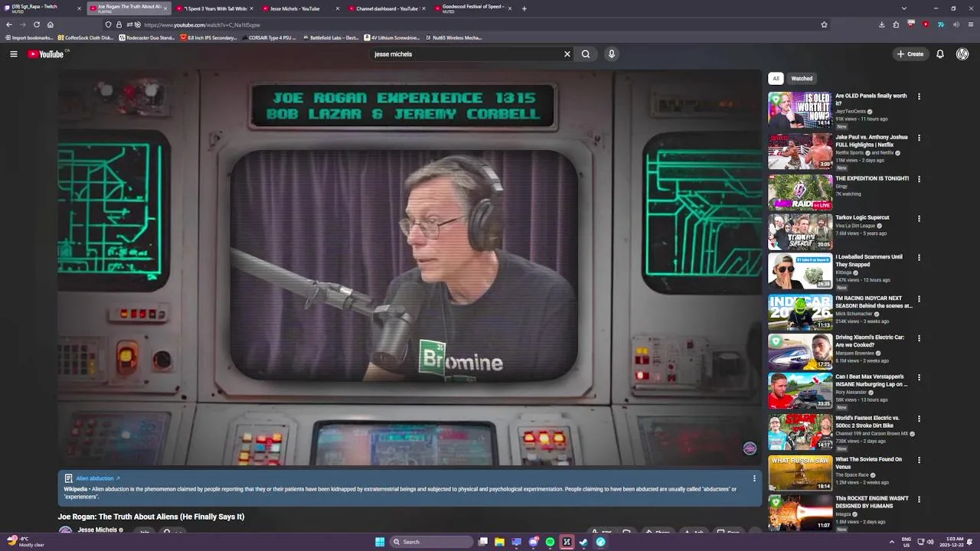Viewport: 980px width, 551px height.
Task: Open 'I'M RACING INDYCAR NEXT SEASON' thumbnail
Action: pos(800,312)
